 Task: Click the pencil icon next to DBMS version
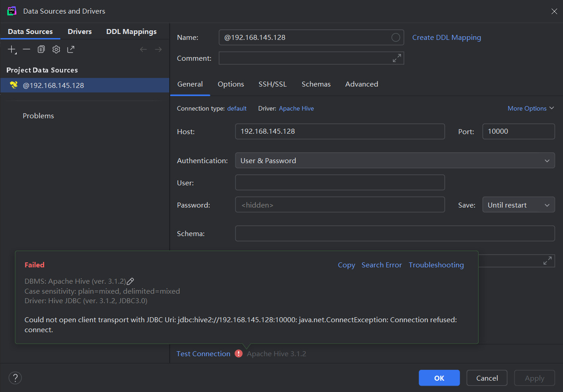coord(130,281)
